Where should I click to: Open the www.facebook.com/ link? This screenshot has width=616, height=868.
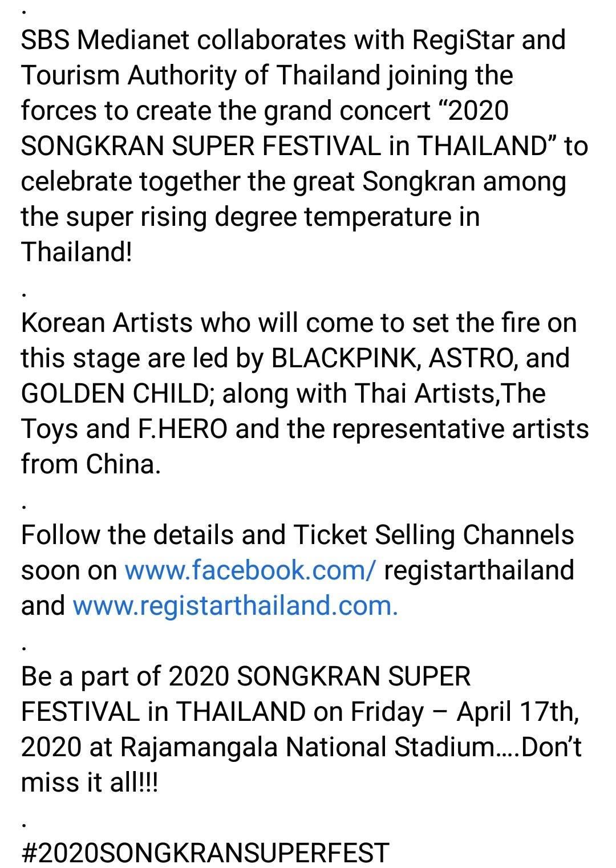click(250, 570)
